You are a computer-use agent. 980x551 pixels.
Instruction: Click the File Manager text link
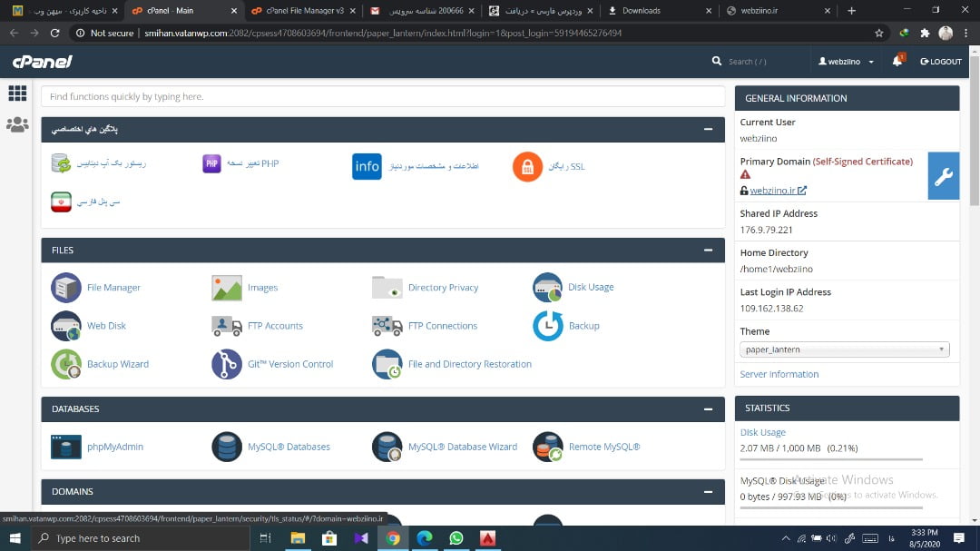[113, 288]
